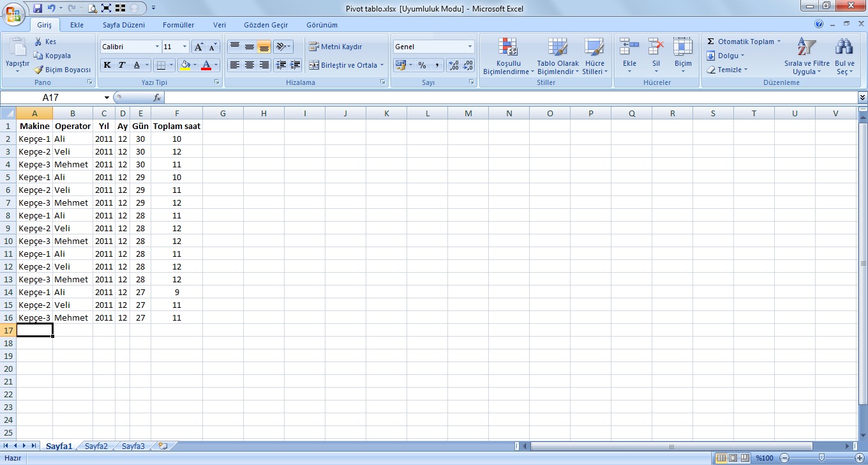This screenshot has height=465, width=868.
Task: Switch to the Ekle ribbon tab
Action: tap(77, 25)
